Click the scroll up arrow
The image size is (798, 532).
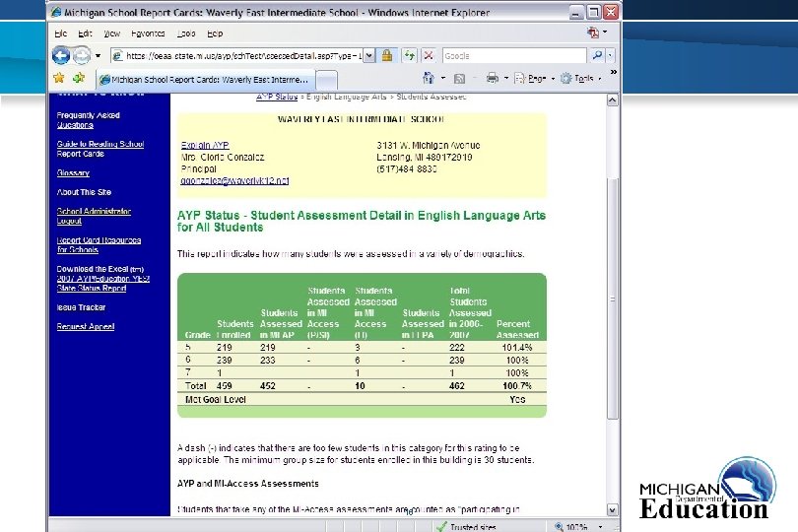[612, 100]
